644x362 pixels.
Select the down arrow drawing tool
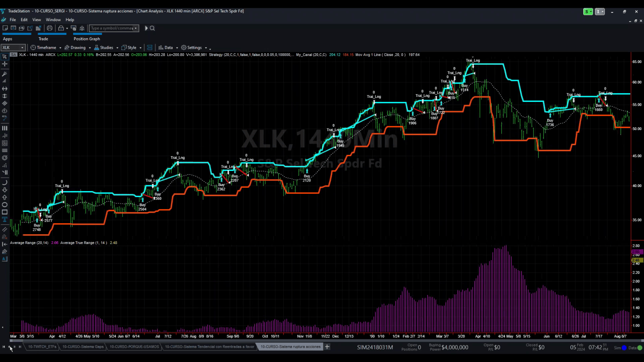pyautogui.click(x=5, y=190)
